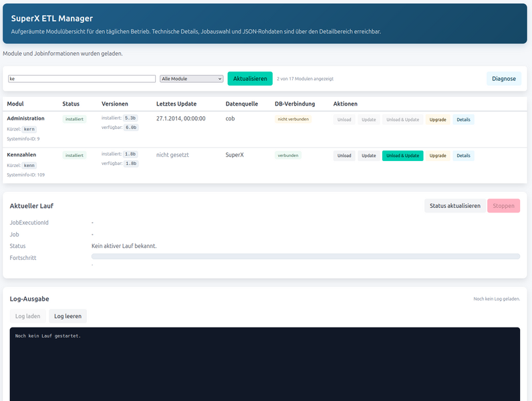Click Update for Administration module

pyautogui.click(x=369, y=120)
